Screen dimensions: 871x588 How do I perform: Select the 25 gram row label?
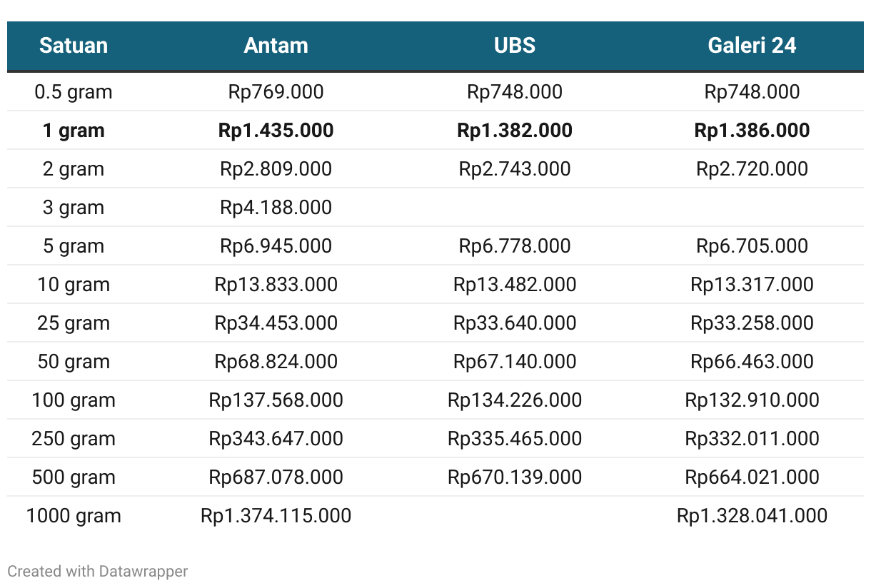coord(74,323)
